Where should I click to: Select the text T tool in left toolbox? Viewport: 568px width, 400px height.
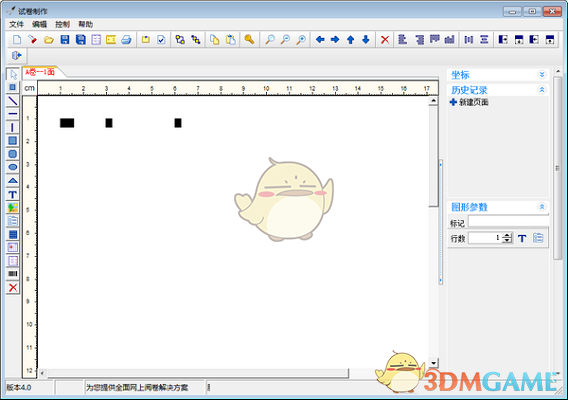click(13, 194)
